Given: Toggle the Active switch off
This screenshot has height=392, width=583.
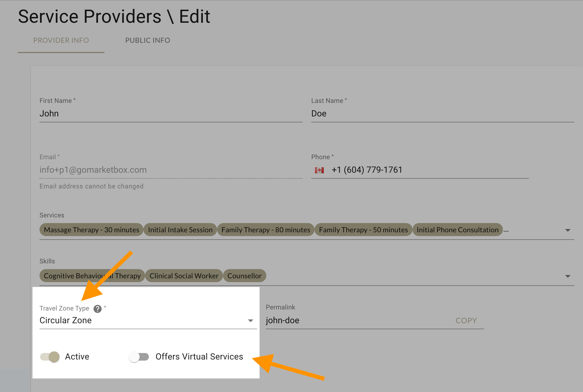Looking at the screenshot, I should [50, 357].
